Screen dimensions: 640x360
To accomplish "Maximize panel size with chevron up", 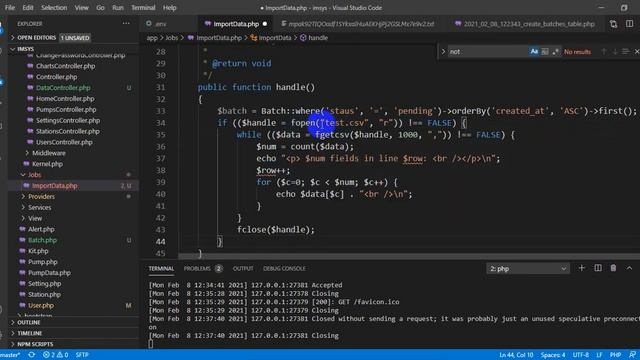I will (x=629, y=268).
